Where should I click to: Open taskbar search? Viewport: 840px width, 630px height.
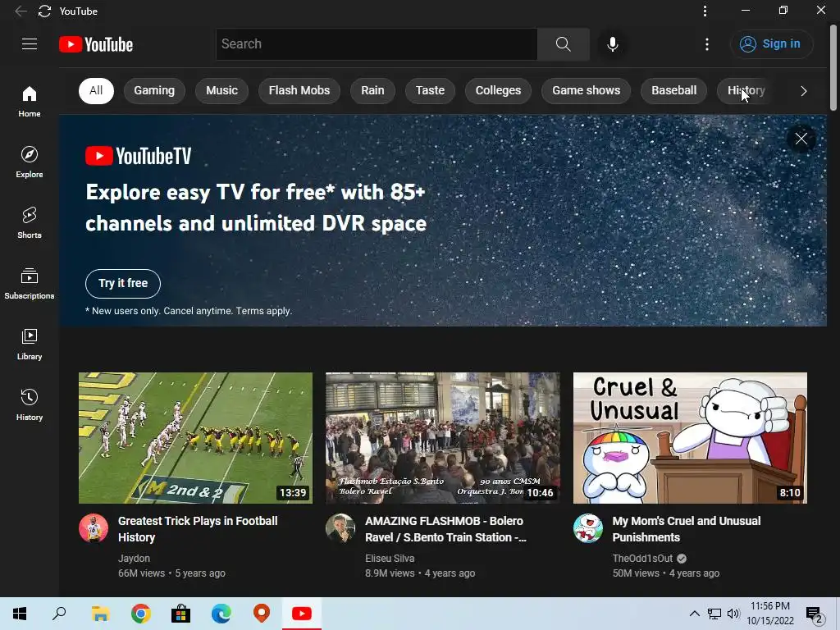point(59,614)
